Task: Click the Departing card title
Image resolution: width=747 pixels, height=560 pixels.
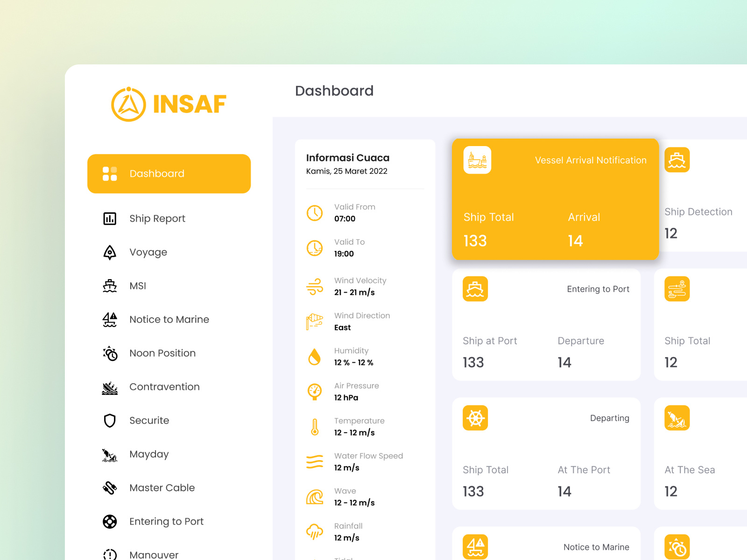Action: click(610, 418)
